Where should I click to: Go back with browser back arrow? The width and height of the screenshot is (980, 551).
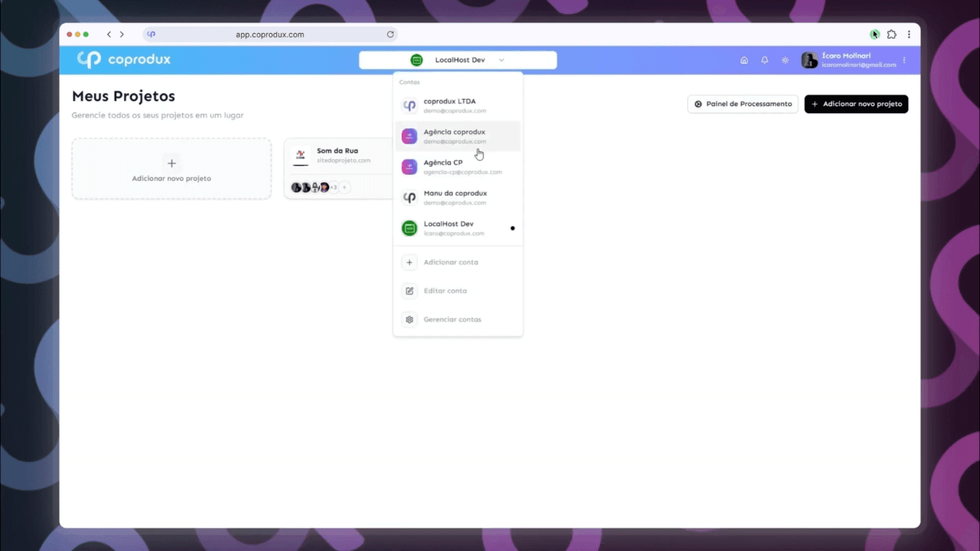109,34
